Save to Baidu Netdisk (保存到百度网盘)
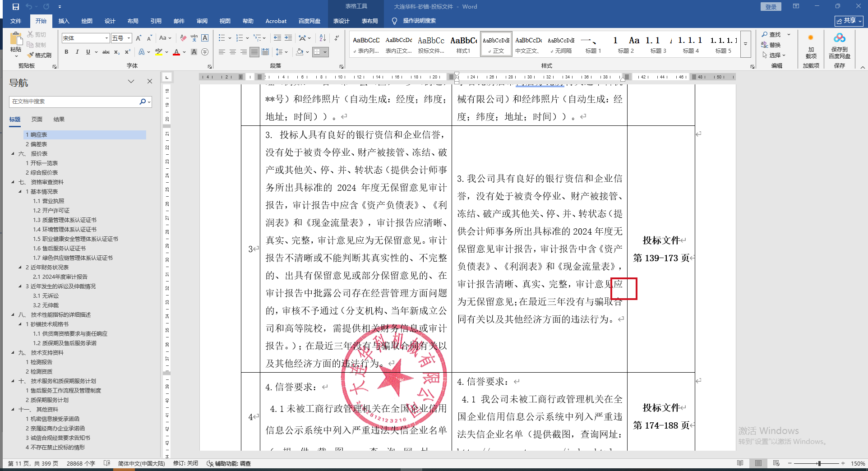This screenshot has height=471, width=868. tap(839, 46)
